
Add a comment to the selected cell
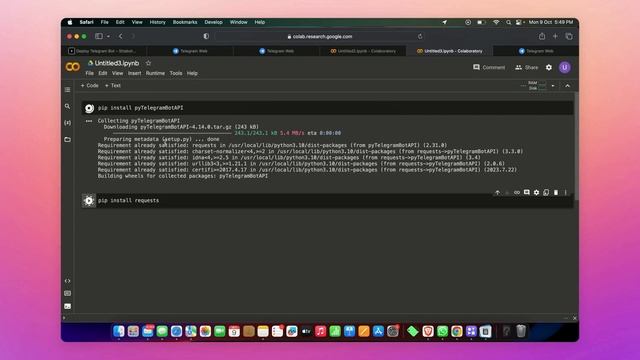[x=527, y=192]
